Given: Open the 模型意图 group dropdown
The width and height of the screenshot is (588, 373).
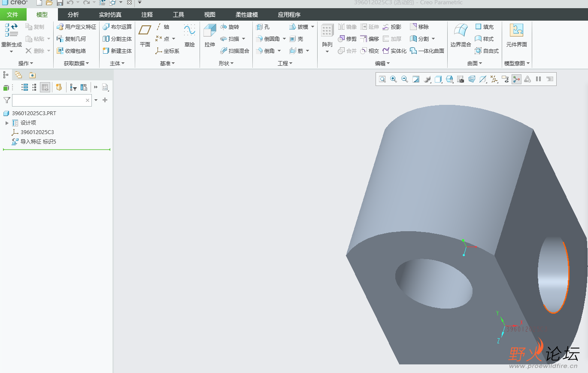Looking at the screenshot, I should (517, 63).
